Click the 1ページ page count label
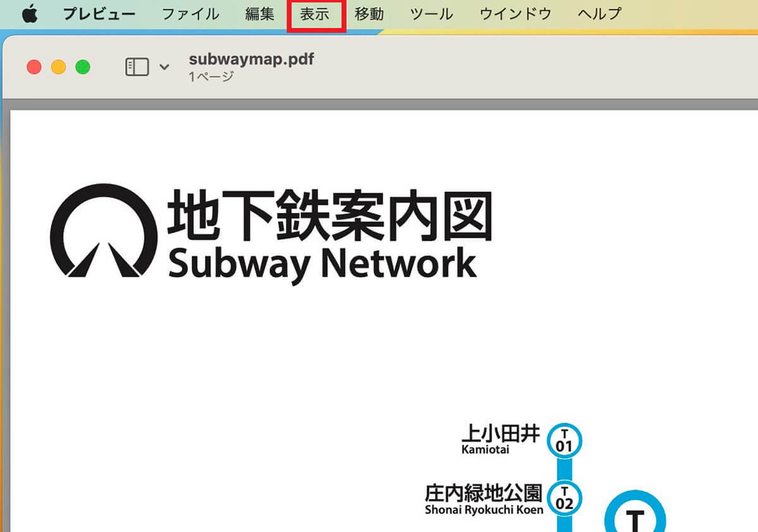 (x=211, y=77)
